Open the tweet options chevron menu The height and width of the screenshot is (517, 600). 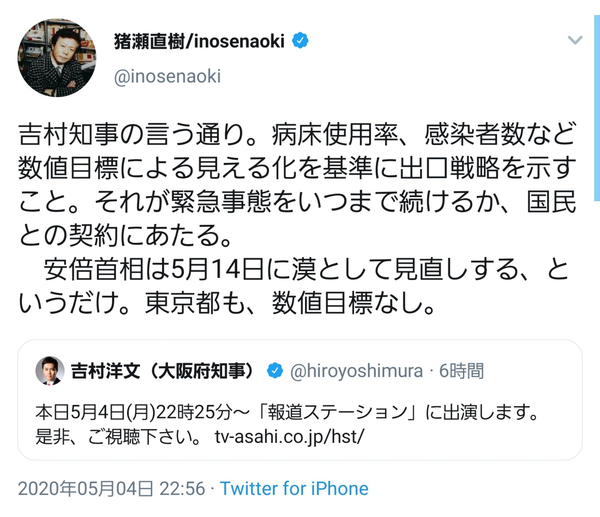(575, 41)
